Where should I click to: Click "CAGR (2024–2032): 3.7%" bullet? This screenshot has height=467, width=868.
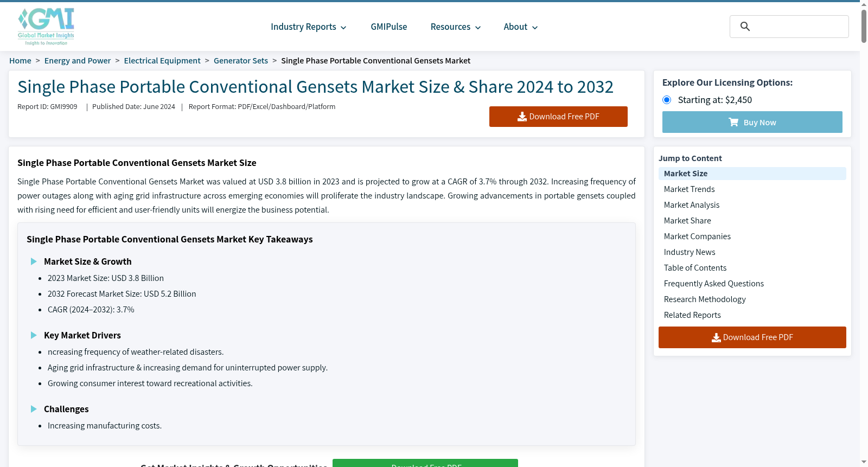coord(91,310)
